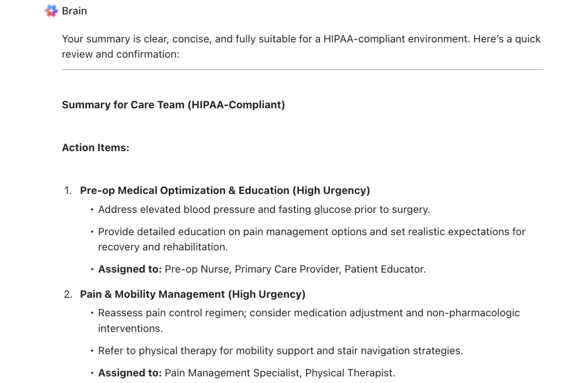Click the refer to physical therapy bullet
The width and height of the screenshot is (588, 383).
click(x=281, y=351)
